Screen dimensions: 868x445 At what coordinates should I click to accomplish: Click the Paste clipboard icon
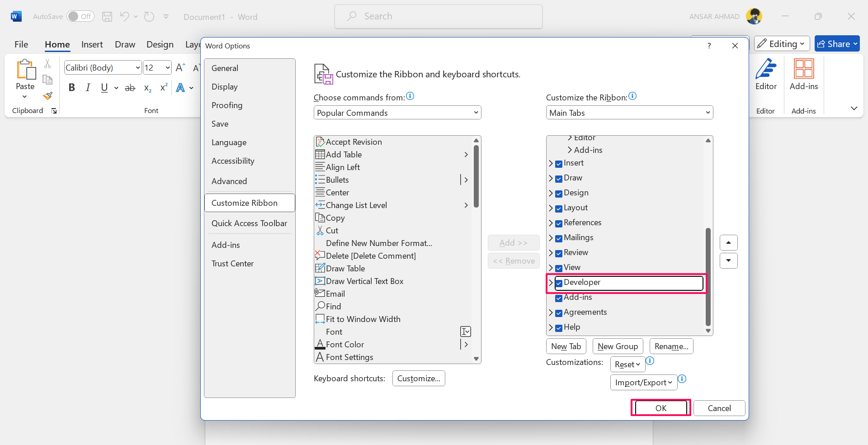[x=26, y=70]
